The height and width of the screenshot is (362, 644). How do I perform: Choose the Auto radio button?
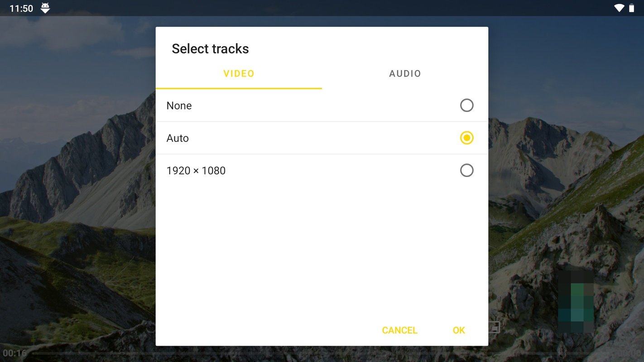point(466,138)
